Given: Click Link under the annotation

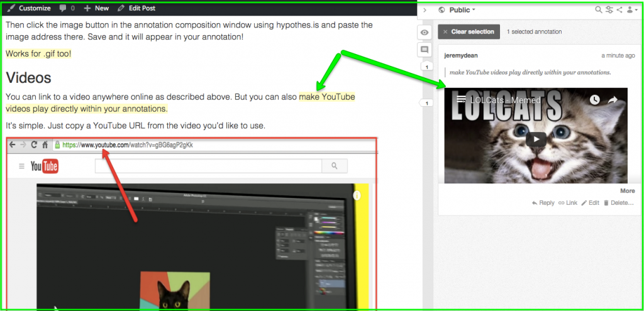Looking at the screenshot, I should (x=568, y=203).
